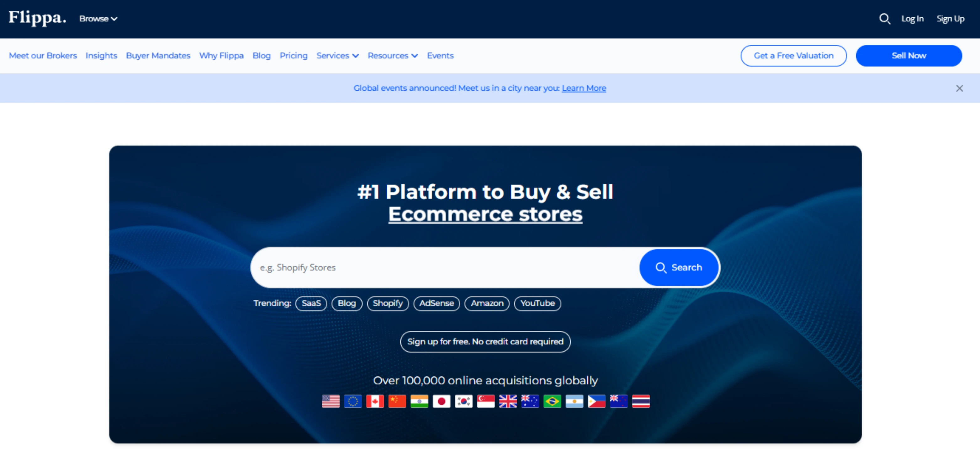Open Meet our Brokers page

tap(43, 56)
